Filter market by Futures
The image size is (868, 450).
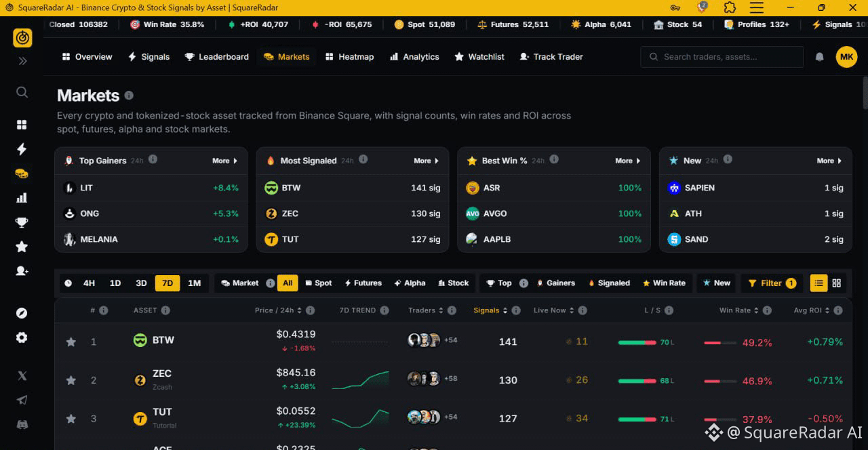(x=363, y=283)
